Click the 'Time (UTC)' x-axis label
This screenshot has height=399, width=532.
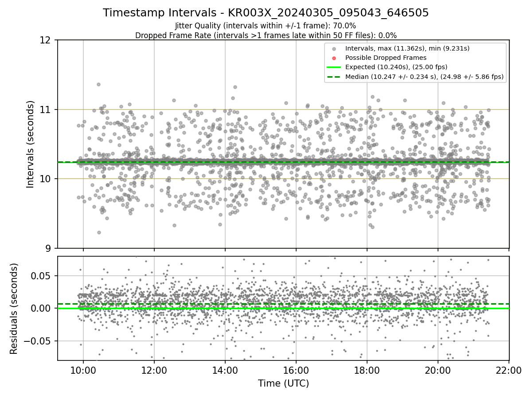tap(283, 383)
